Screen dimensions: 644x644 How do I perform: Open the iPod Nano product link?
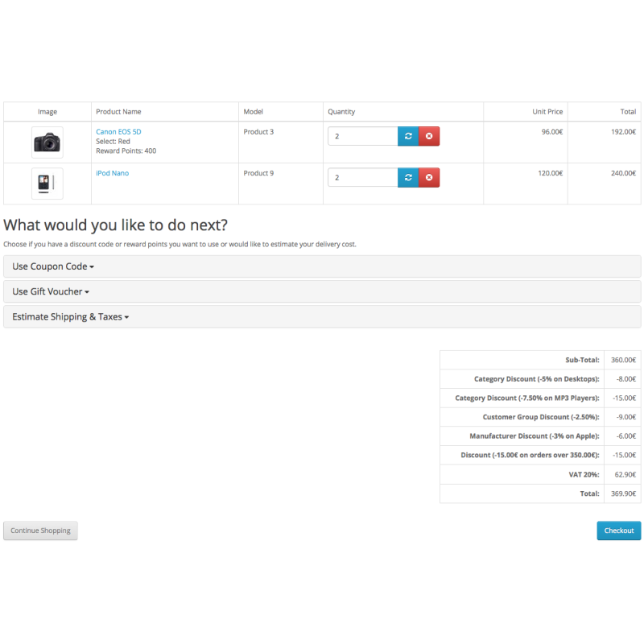112,173
